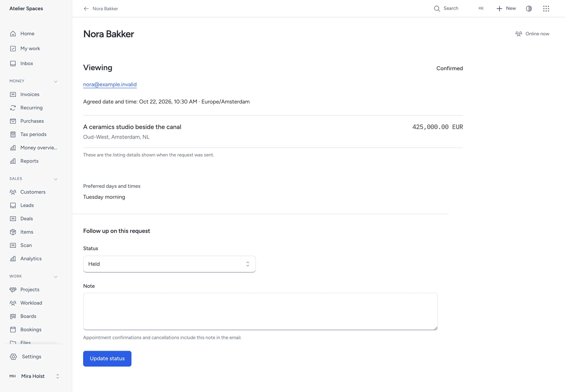Click the Atelier Spaces workspace name
The width and height of the screenshot is (565, 392).
point(26,9)
